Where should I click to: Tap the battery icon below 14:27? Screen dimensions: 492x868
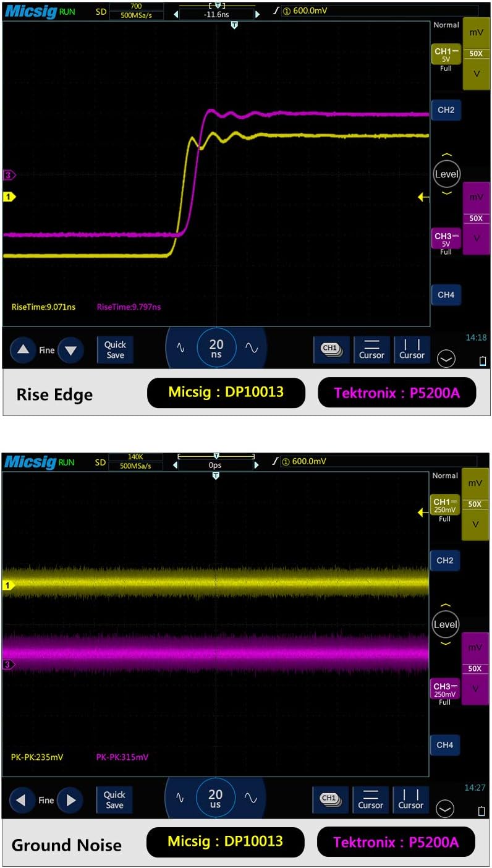(x=482, y=811)
